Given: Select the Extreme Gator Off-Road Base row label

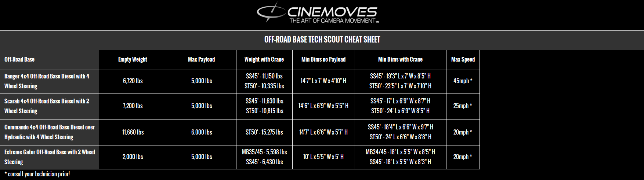Looking at the screenshot, I should coord(50,157).
